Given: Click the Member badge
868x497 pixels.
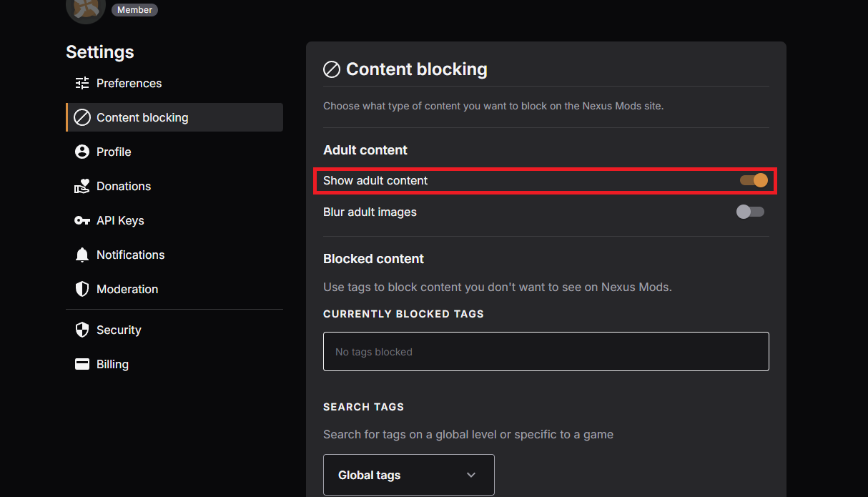Looking at the screenshot, I should [134, 10].
